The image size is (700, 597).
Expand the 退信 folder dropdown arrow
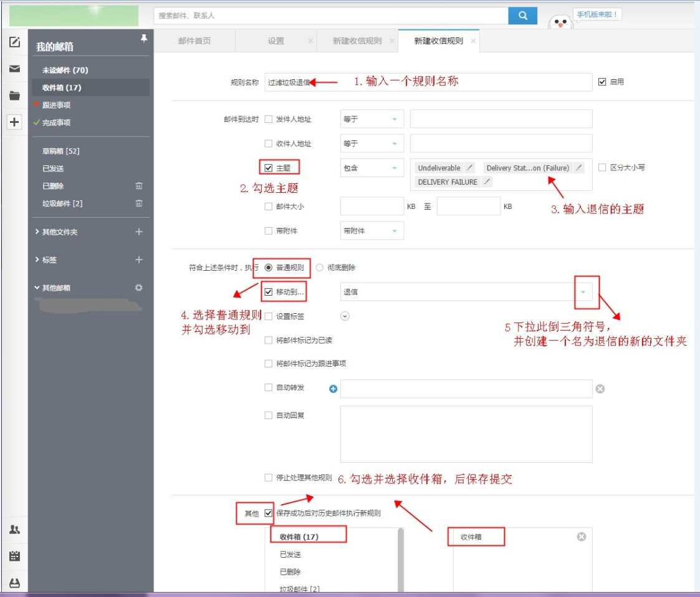click(x=583, y=292)
